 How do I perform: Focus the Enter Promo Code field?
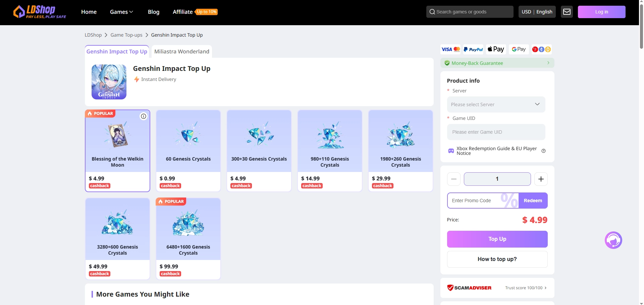483,201
